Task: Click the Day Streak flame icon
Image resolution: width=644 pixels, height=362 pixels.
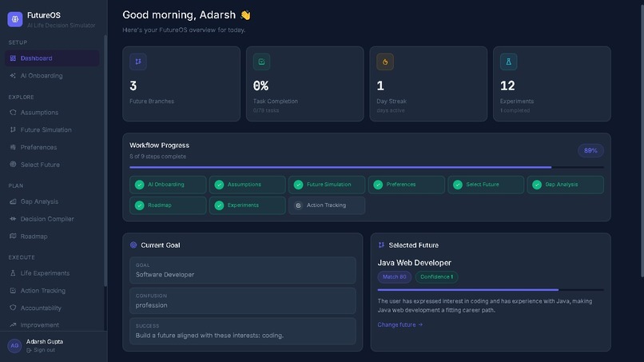Action: pyautogui.click(x=385, y=62)
